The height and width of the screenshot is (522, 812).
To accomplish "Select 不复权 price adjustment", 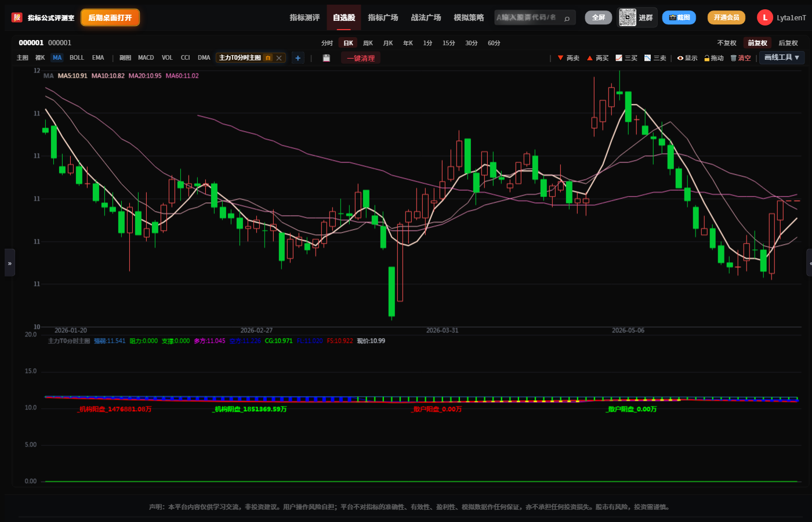I will point(727,43).
